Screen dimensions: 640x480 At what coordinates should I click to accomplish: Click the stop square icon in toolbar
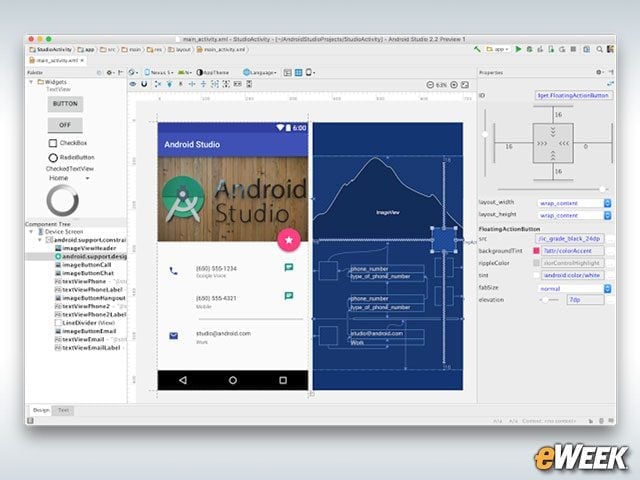[573, 49]
